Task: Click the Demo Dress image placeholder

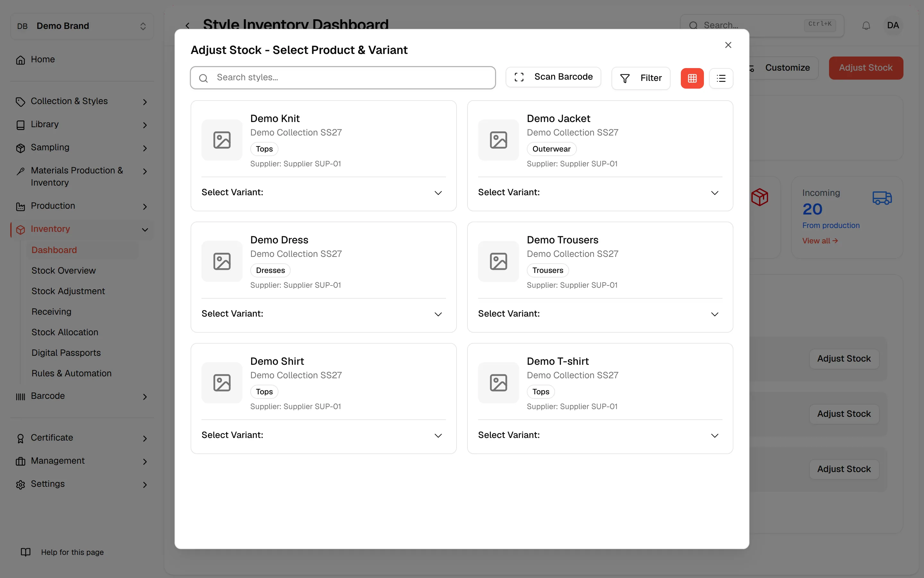Action: tap(222, 261)
